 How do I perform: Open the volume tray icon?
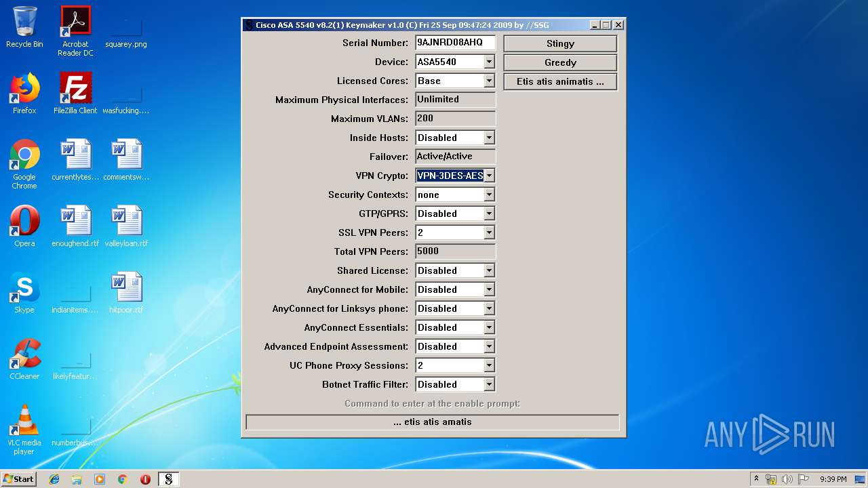[787, 479]
